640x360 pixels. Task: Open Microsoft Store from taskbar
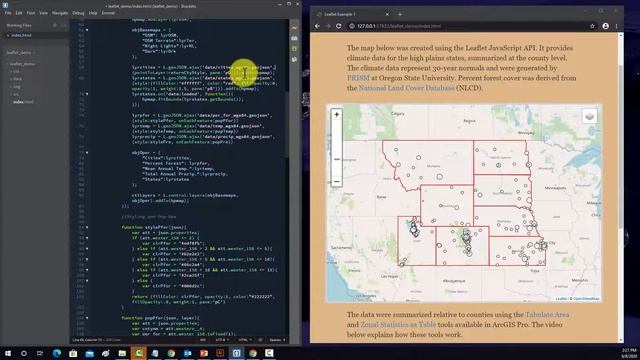pos(73,353)
